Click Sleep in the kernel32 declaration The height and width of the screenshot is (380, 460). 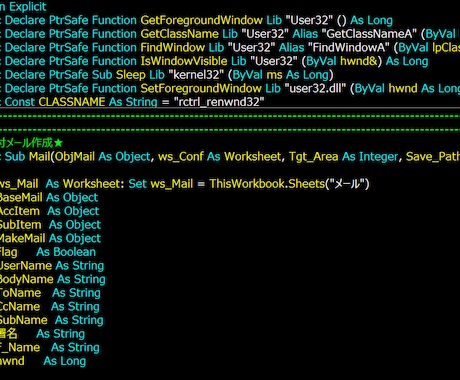tap(130, 75)
